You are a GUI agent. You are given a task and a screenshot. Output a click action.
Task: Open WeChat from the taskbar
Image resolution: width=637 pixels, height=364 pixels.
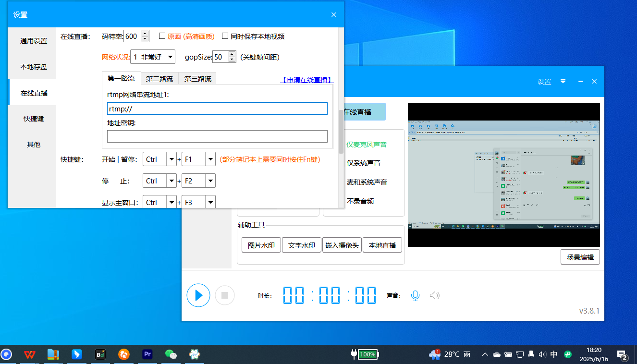pyautogui.click(x=171, y=354)
